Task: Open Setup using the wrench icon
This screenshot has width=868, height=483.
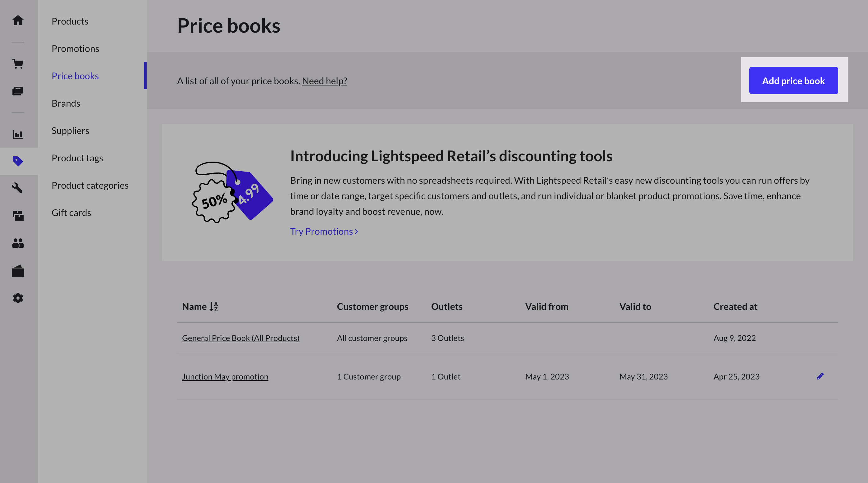Action: 18,188
